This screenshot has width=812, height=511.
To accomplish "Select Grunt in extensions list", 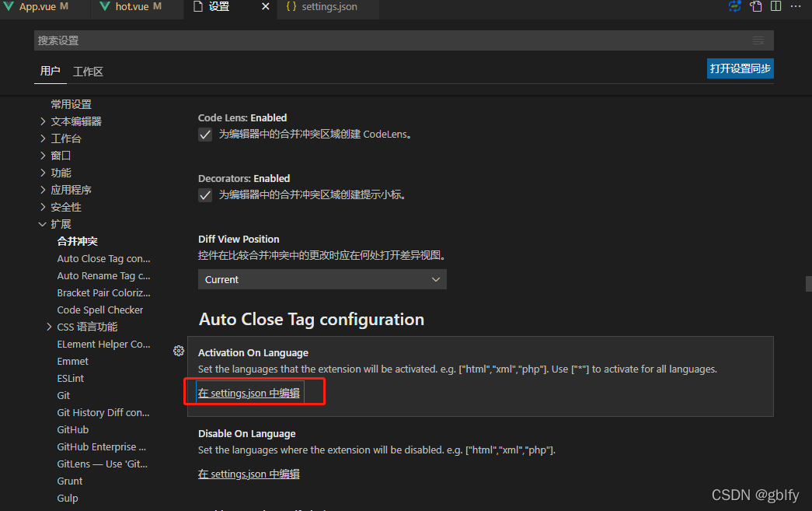I will 69,481.
